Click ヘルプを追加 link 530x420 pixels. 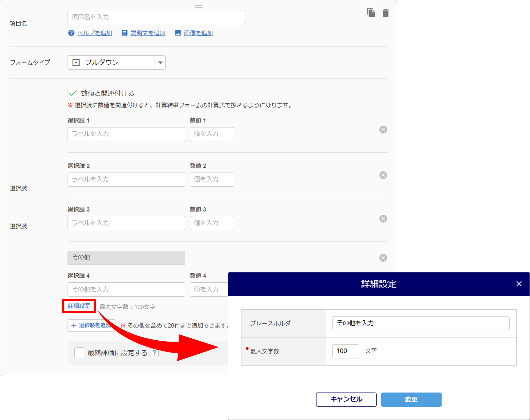94,33
